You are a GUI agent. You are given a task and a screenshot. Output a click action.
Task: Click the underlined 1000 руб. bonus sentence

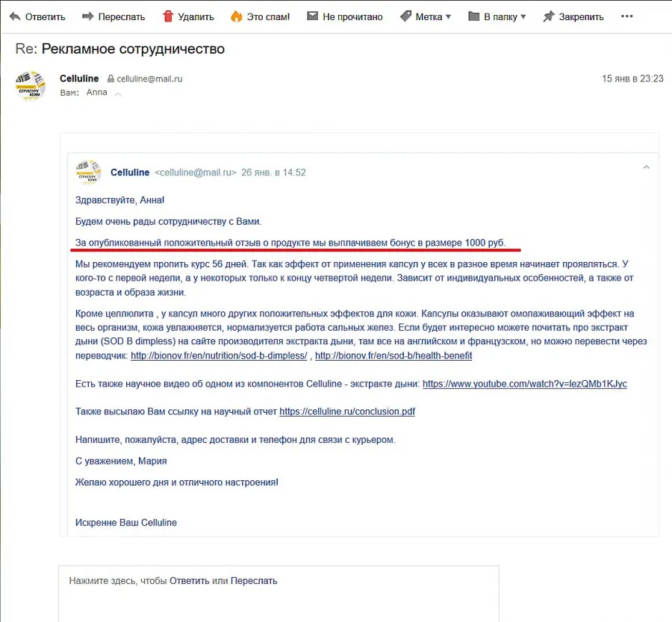[x=290, y=243]
